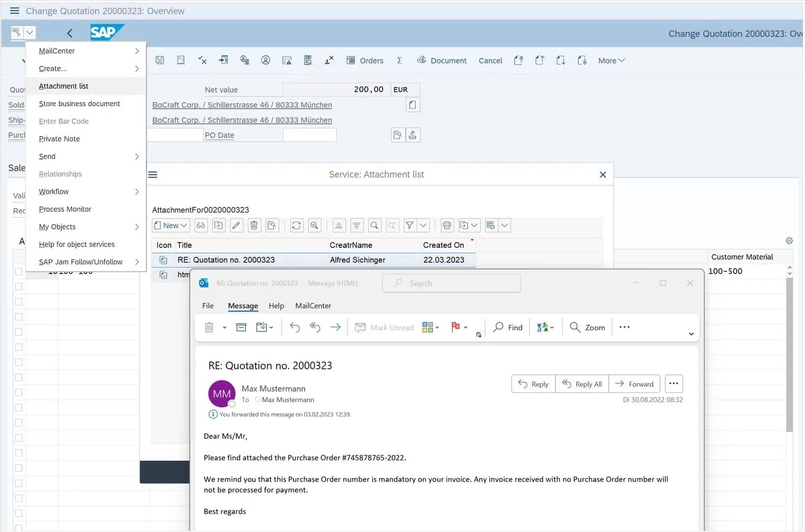Expand SAP Jam Follow/Unfollow submenu
The height and width of the screenshot is (532, 805).
point(86,262)
